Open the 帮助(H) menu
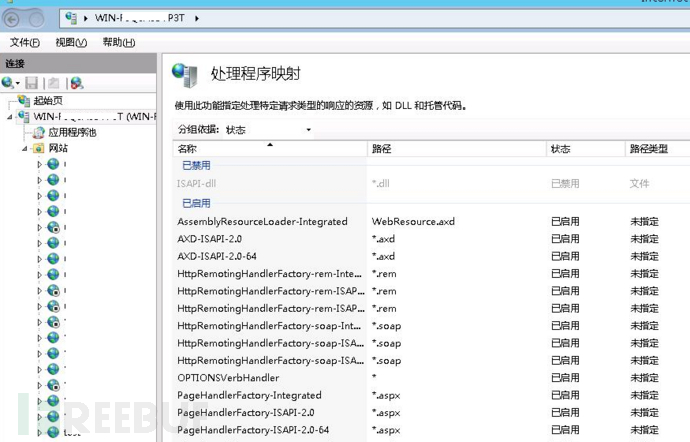This screenshot has width=690, height=442. (x=119, y=42)
